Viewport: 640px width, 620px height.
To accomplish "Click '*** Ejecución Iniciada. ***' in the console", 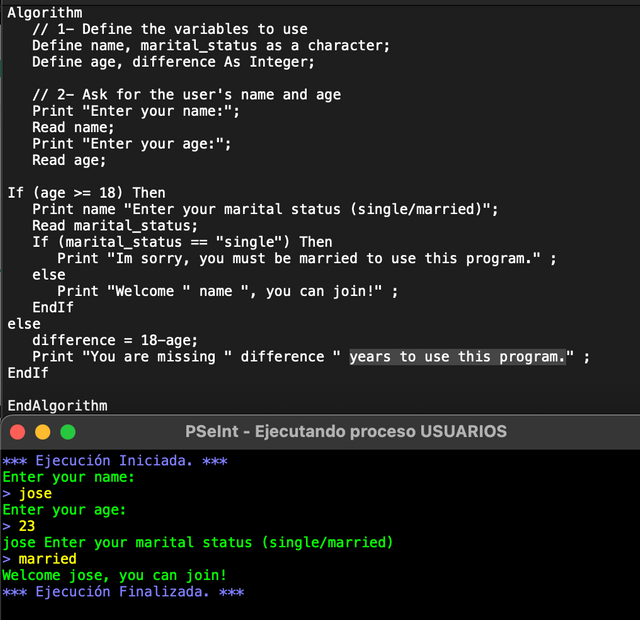I will tap(115, 461).
